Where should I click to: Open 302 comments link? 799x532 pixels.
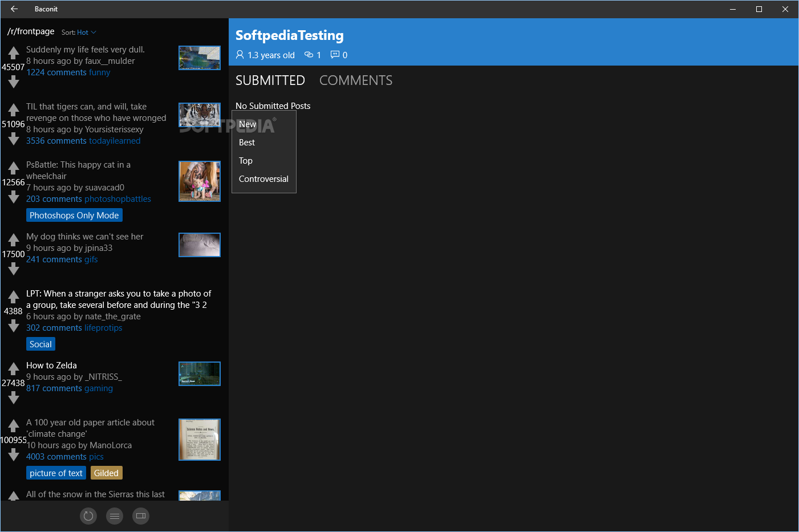coord(54,328)
